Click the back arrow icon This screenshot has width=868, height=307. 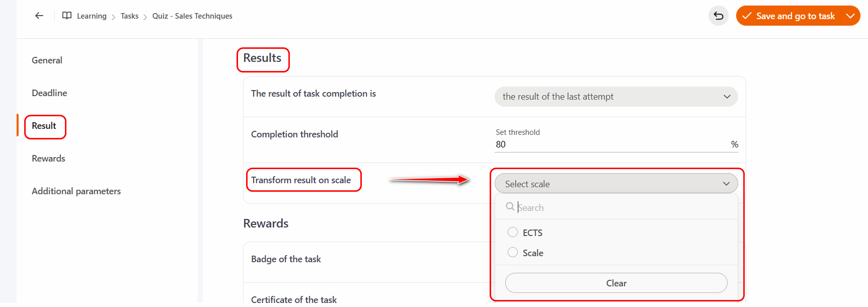tap(39, 16)
